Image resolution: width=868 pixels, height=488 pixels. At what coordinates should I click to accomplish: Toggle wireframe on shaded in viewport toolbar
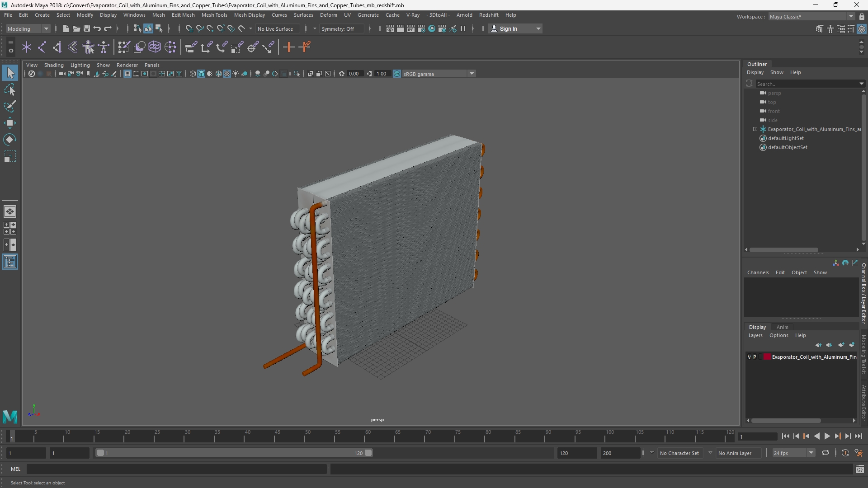[x=218, y=74]
